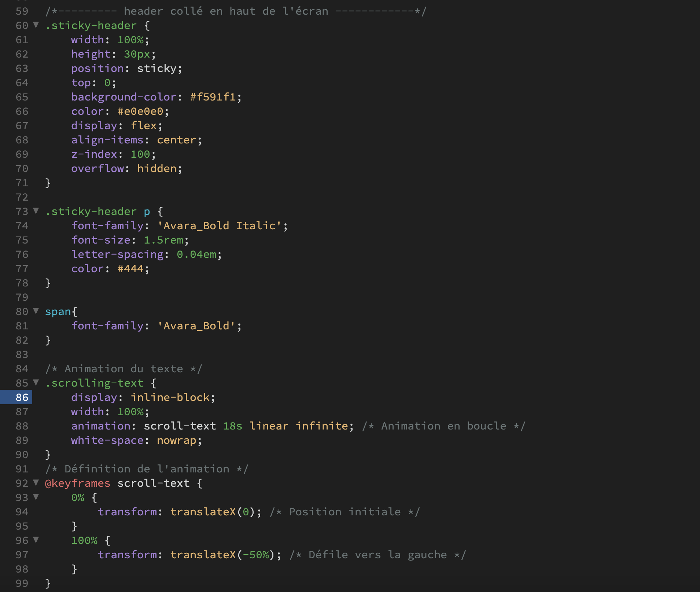
Task: Click line number 65 in the gutter
Action: pyautogui.click(x=22, y=97)
